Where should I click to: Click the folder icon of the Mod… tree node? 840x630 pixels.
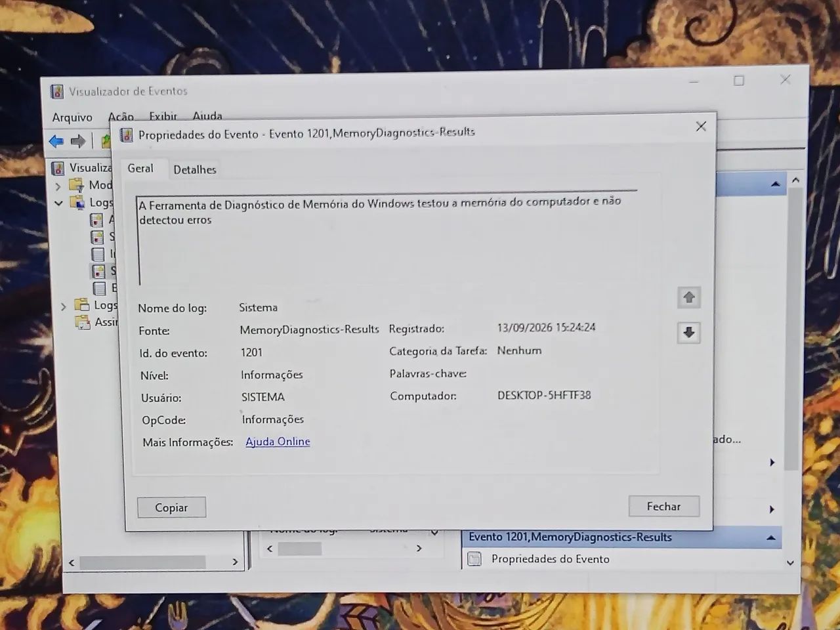77,185
